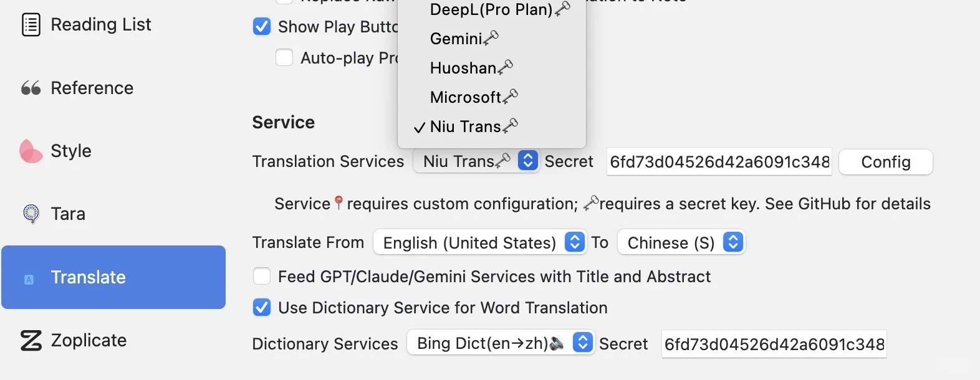The width and height of the screenshot is (980, 380).
Task: Click the 'Translation Services' label
Action: (329, 161)
